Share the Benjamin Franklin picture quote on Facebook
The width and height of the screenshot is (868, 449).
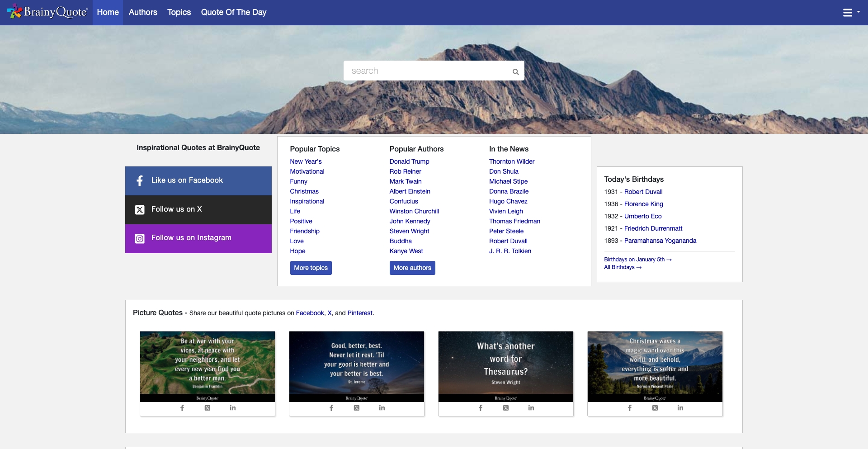pyautogui.click(x=182, y=407)
